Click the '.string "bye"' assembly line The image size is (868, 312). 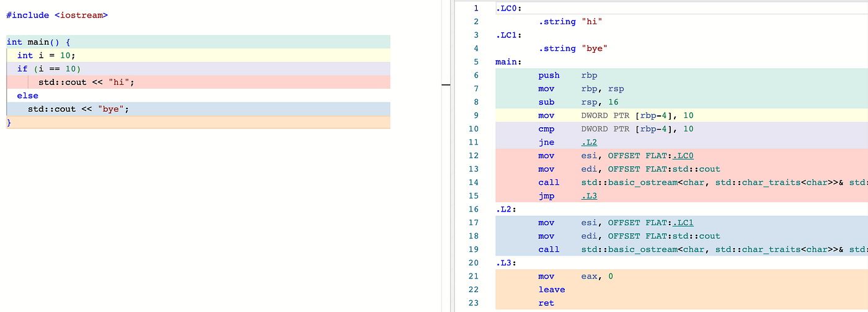573,48
